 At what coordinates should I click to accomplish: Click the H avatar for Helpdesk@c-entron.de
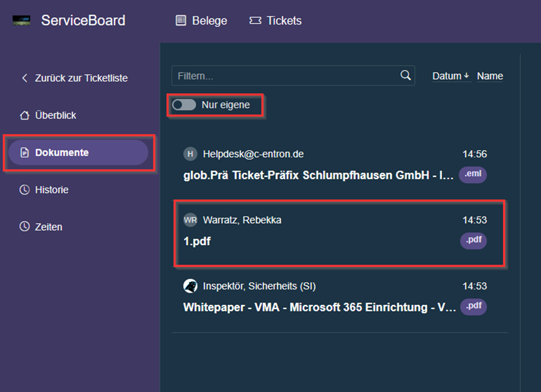190,154
